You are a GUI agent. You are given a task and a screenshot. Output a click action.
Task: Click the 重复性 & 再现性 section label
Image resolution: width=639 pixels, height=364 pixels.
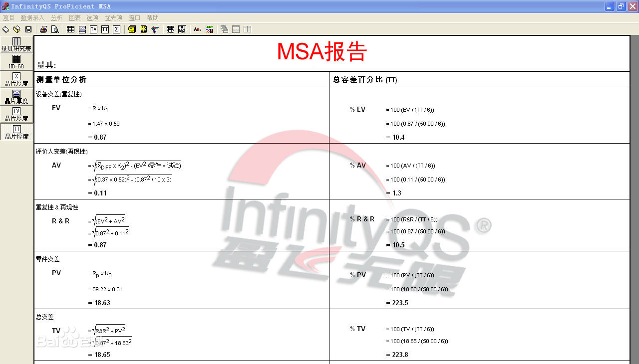tap(57, 207)
